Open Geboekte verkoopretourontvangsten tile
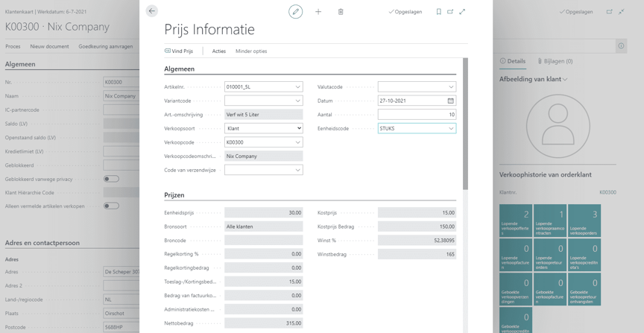 [584, 289]
